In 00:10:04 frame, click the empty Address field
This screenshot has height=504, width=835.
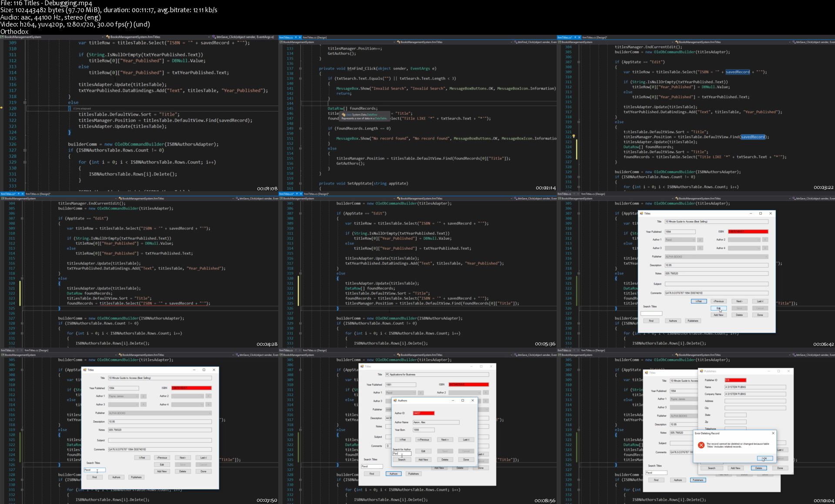pyautogui.click(x=755, y=401)
